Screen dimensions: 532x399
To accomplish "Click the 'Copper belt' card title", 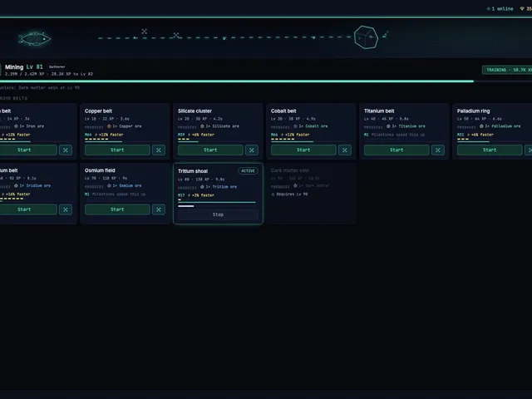I will pos(98,111).
